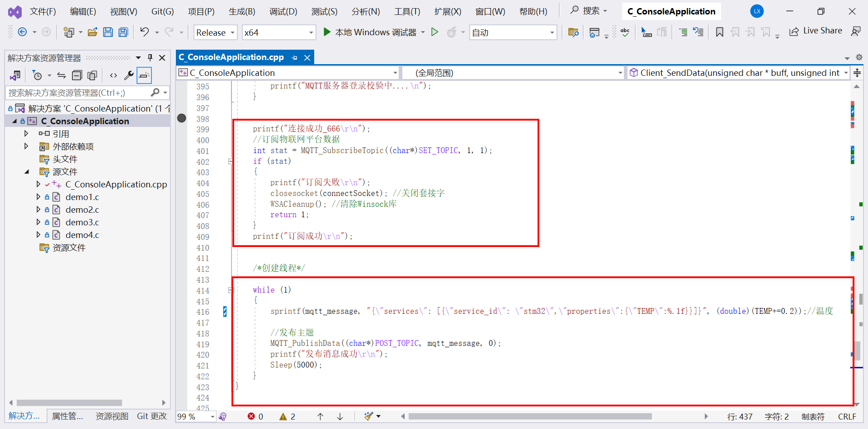Click the Live Share button
This screenshot has width=868, height=429.
(816, 31)
